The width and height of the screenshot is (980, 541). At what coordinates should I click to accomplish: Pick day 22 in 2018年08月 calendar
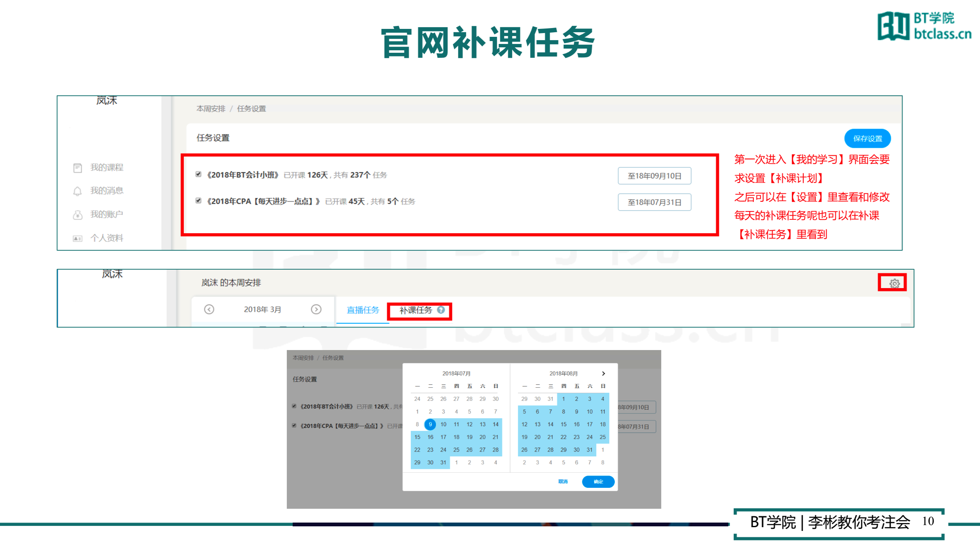coord(563,437)
